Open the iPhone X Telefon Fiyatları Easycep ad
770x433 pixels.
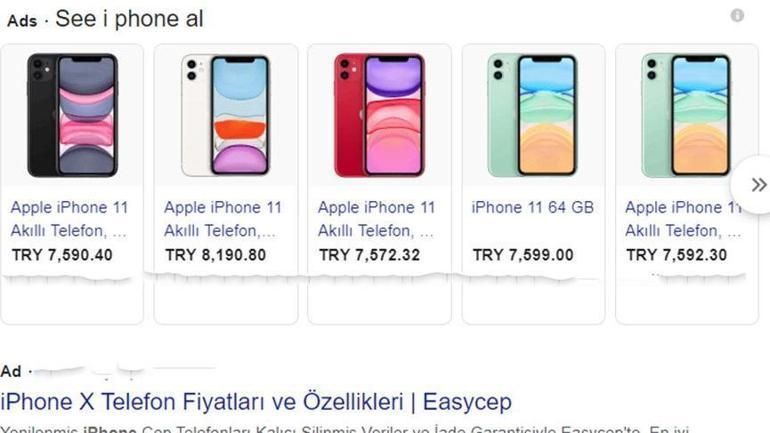(x=256, y=402)
